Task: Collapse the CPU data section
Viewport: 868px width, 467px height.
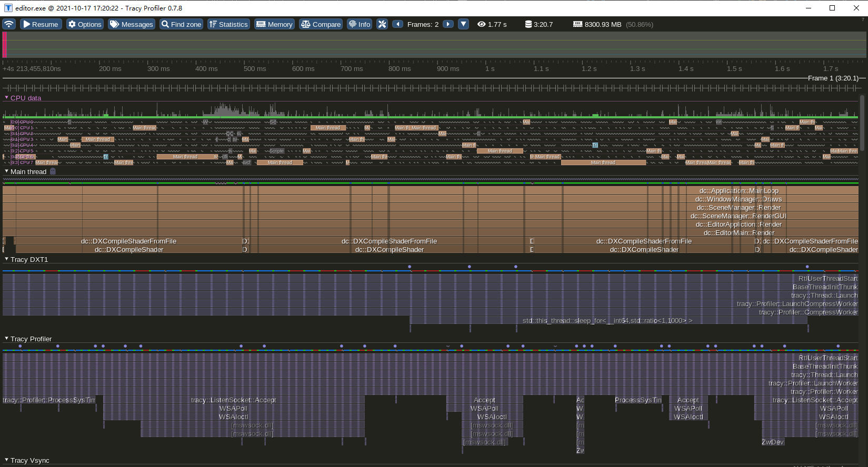Action: coord(6,98)
